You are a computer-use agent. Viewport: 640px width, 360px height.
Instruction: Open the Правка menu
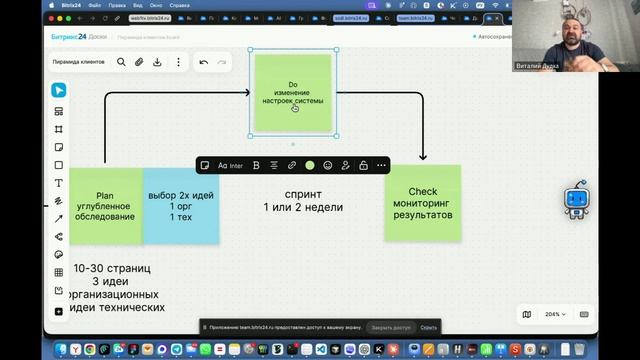117,5
